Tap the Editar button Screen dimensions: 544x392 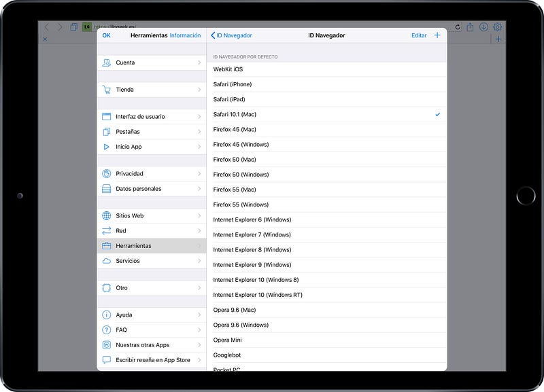click(x=419, y=35)
